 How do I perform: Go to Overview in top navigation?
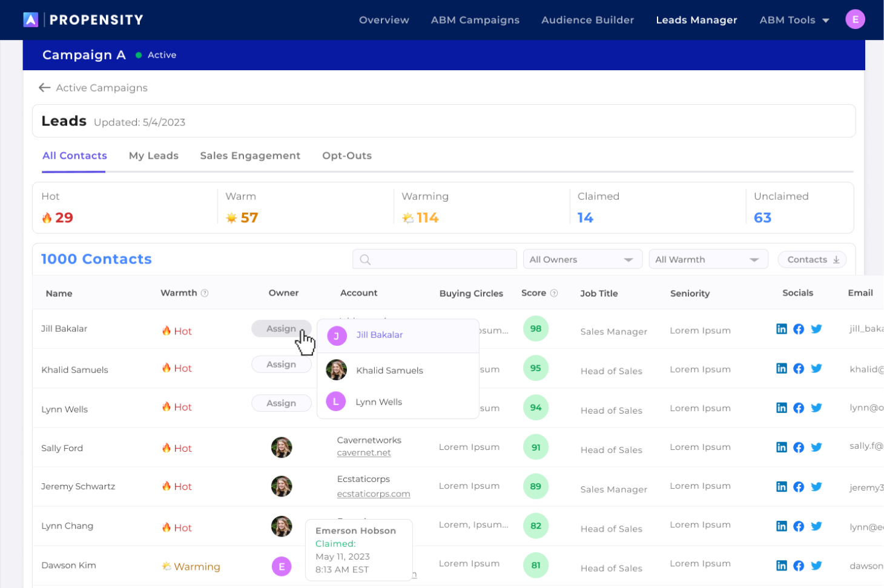384,20
